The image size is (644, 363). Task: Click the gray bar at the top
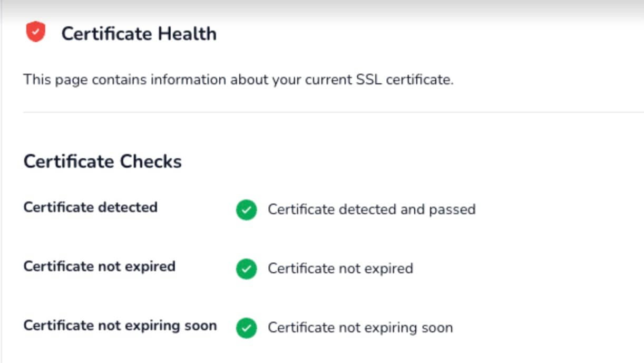click(x=322, y=7)
